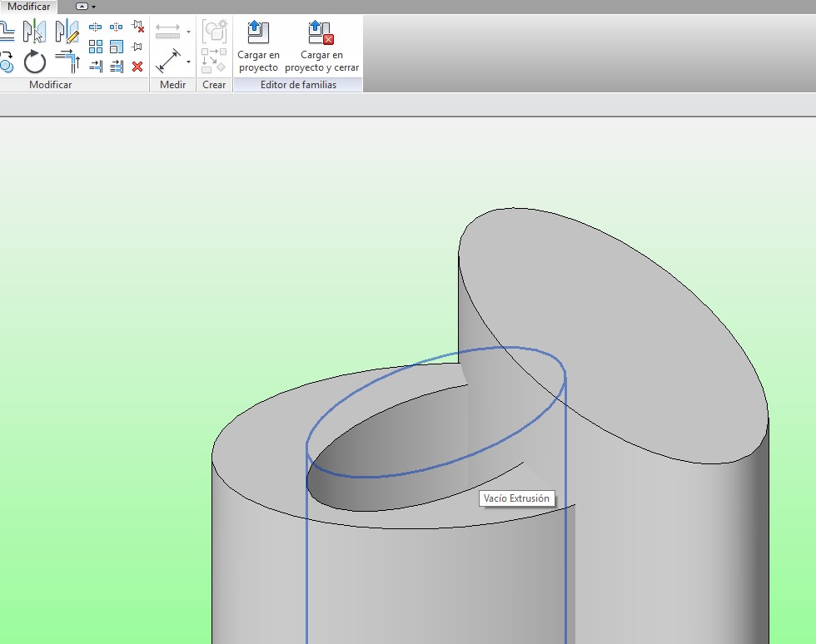Click the Array tool icon
This screenshot has height=644, width=816.
click(95, 47)
